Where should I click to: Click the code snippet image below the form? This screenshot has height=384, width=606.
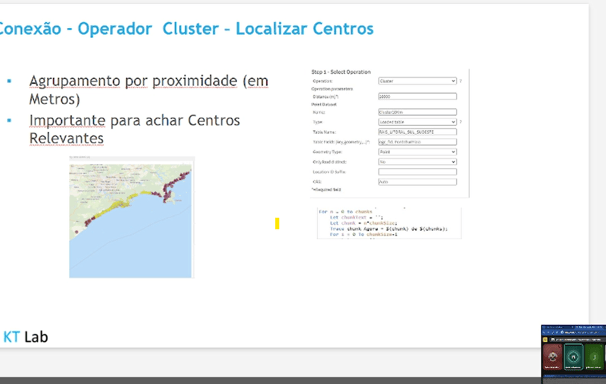coord(389,223)
